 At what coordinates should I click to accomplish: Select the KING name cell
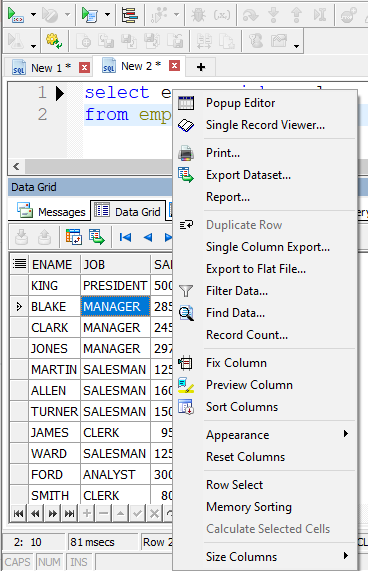54,286
